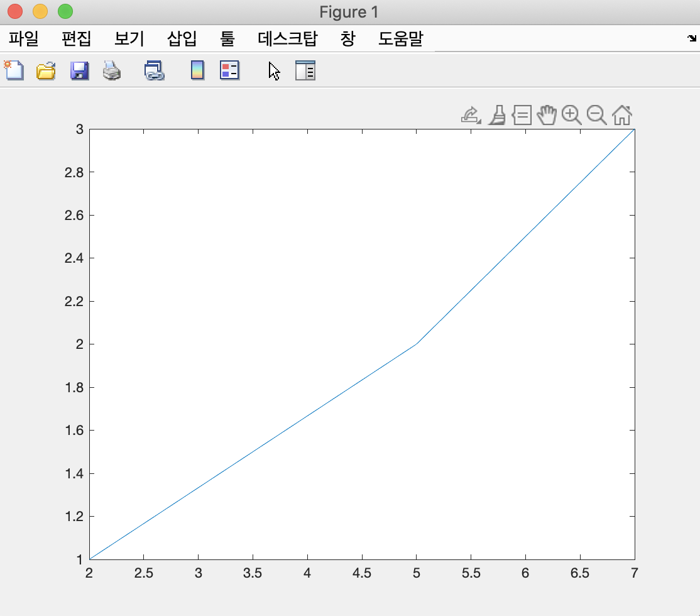Activate the zoom out magnifier

point(596,115)
